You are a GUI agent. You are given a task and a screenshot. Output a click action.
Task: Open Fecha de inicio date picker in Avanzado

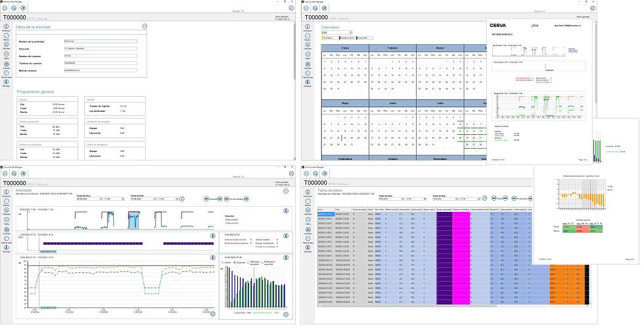click(101, 198)
